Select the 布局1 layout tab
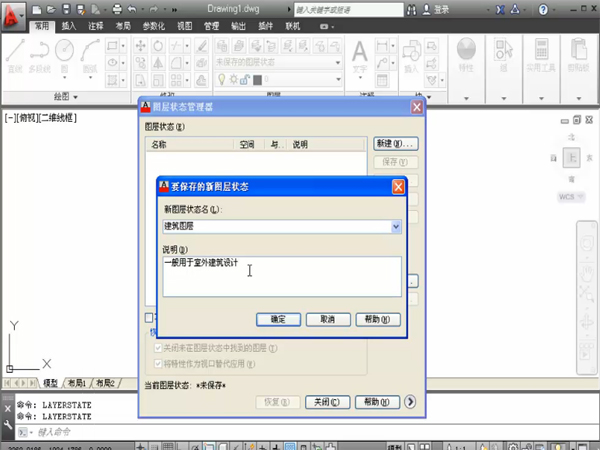Screen dimensions: 600x450 (77, 383)
